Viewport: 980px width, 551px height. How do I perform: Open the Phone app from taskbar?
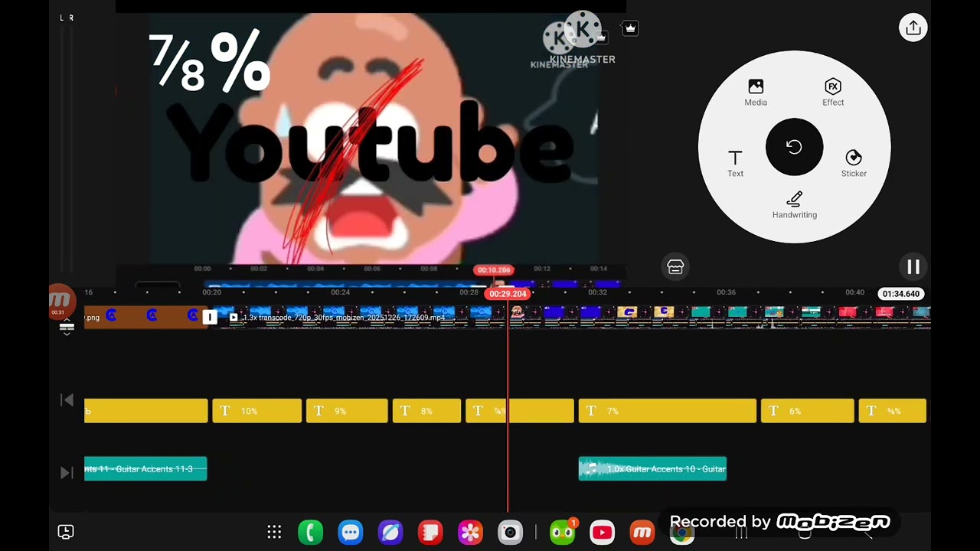(310, 532)
